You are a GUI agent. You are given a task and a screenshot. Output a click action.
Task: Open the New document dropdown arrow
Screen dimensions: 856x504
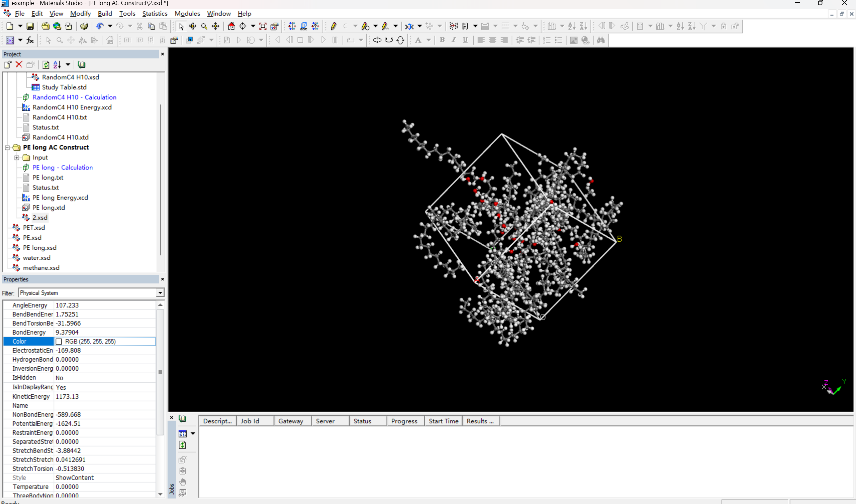(x=20, y=26)
